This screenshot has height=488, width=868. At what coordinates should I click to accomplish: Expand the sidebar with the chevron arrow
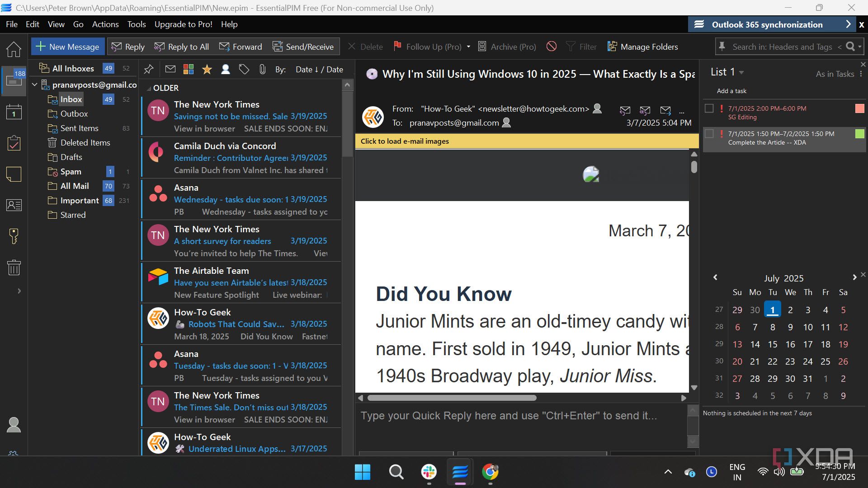(x=19, y=291)
